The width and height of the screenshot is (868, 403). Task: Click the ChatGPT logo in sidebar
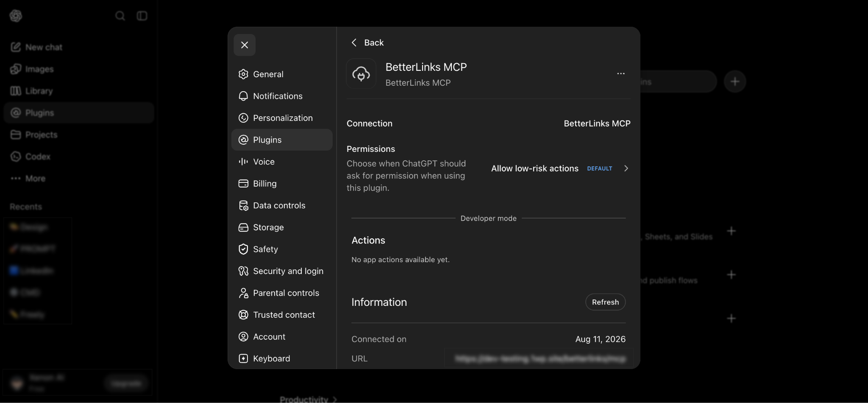click(x=16, y=16)
